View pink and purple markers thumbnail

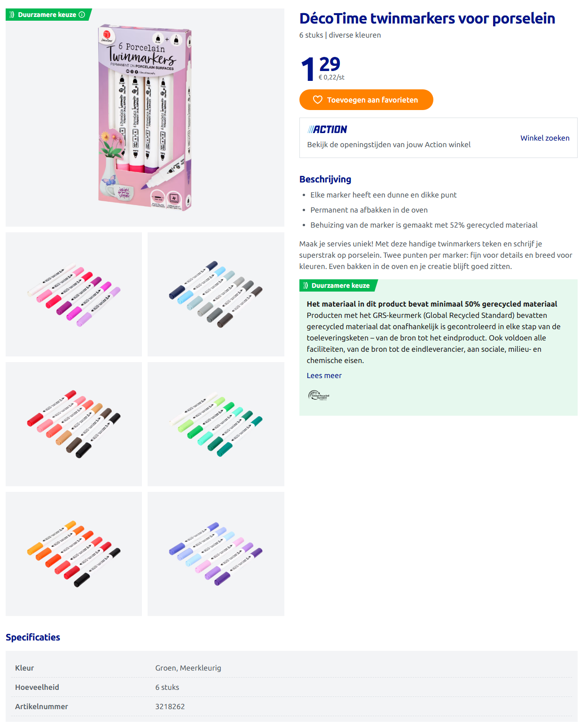[74, 294]
